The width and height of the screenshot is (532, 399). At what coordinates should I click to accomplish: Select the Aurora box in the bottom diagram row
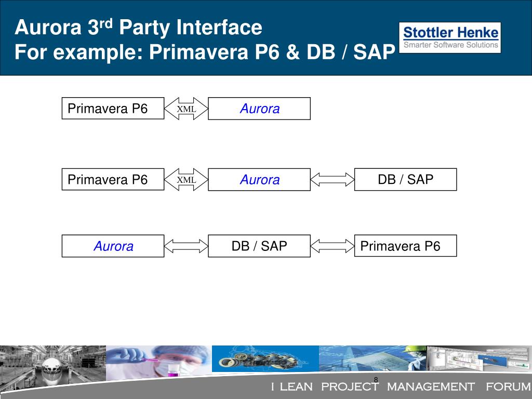point(113,246)
